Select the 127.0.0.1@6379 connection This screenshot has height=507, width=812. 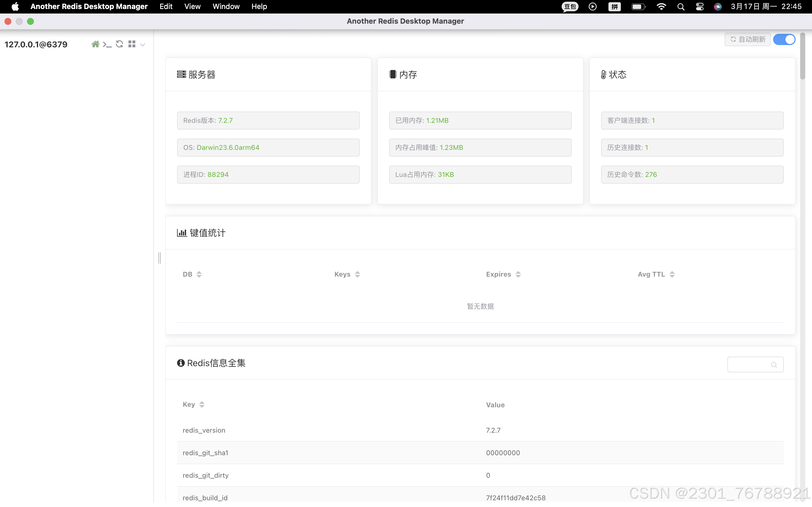pyautogui.click(x=36, y=44)
